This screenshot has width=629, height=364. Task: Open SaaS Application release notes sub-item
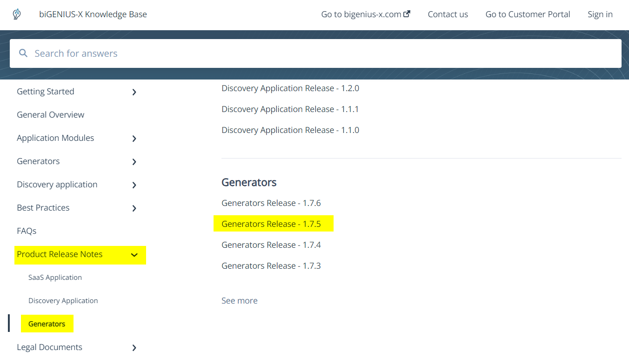click(55, 278)
